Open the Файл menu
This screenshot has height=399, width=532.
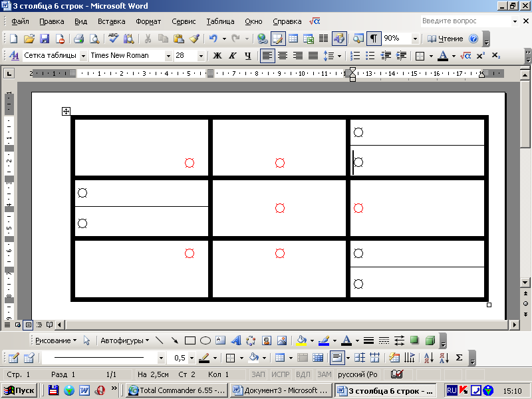point(20,21)
